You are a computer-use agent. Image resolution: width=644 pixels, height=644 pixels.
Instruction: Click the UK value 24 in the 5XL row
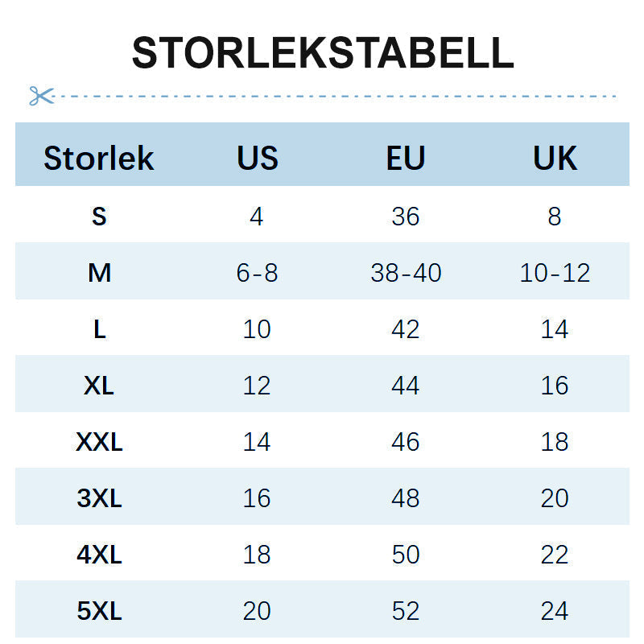click(555, 611)
